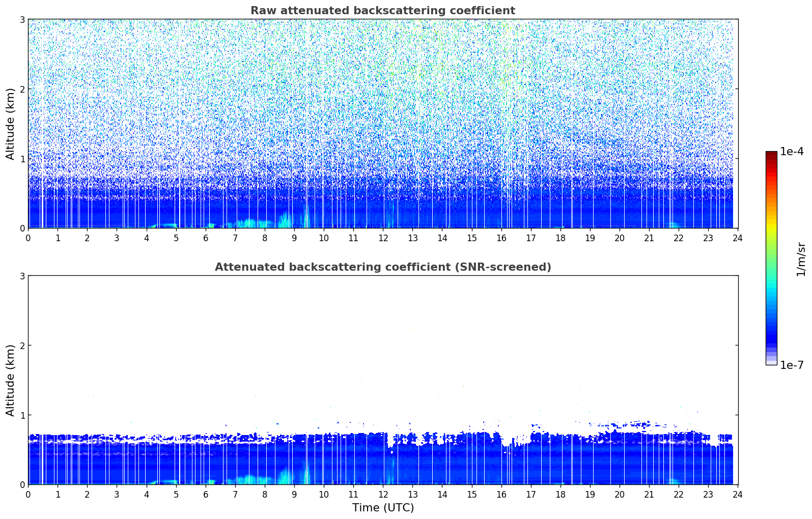Click the top plot's 'Altitude (km)' label
812x519 pixels.
tap(11, 124)
